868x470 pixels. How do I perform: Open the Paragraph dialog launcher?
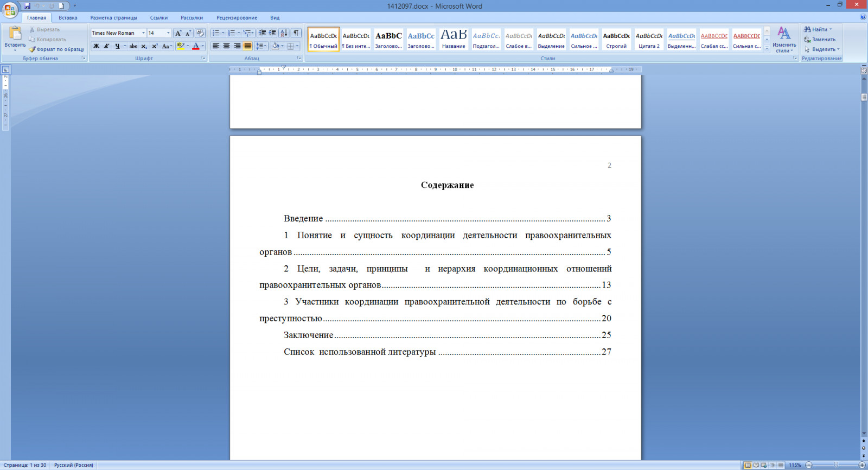click(299, 58)
